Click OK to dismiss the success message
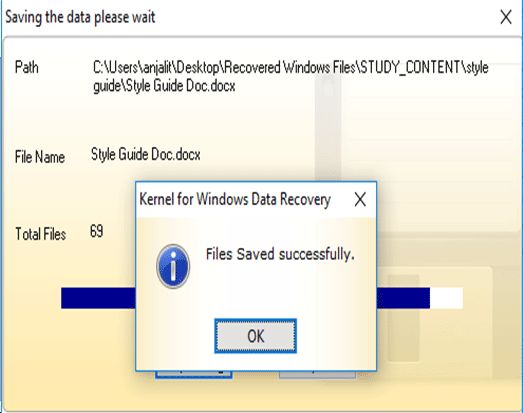 (255, 336)
